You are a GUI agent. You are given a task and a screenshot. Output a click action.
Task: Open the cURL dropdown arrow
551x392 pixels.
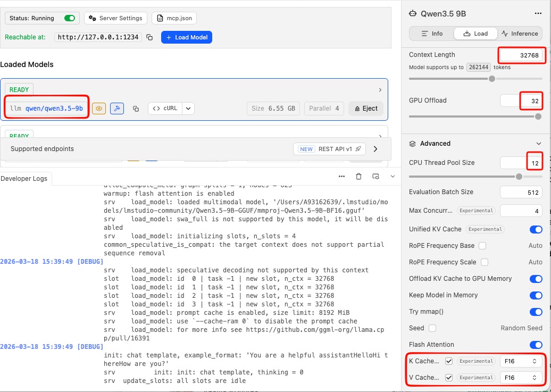click(x=188, y=108)
